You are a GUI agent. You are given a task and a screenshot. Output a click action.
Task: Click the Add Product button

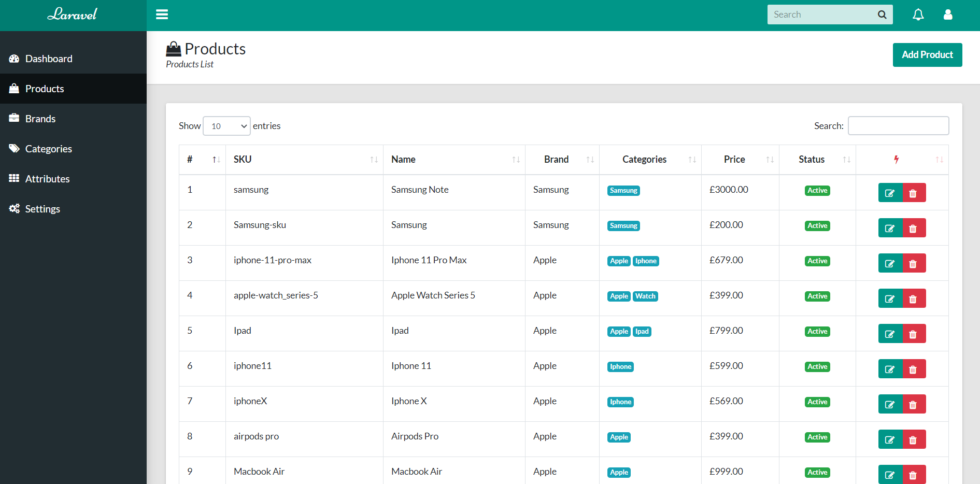click(x=927, y=55)
